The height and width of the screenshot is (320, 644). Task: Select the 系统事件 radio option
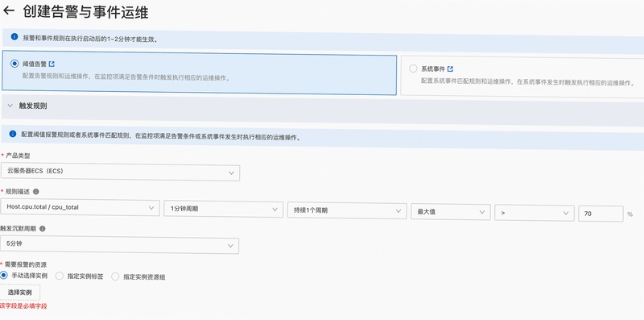pos(413,69)
